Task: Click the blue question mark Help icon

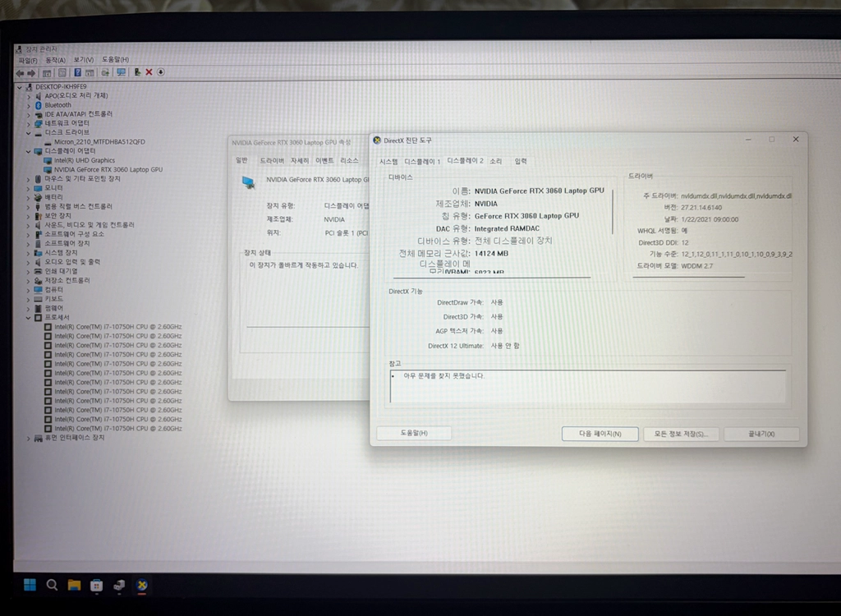Action: point(78,72)
